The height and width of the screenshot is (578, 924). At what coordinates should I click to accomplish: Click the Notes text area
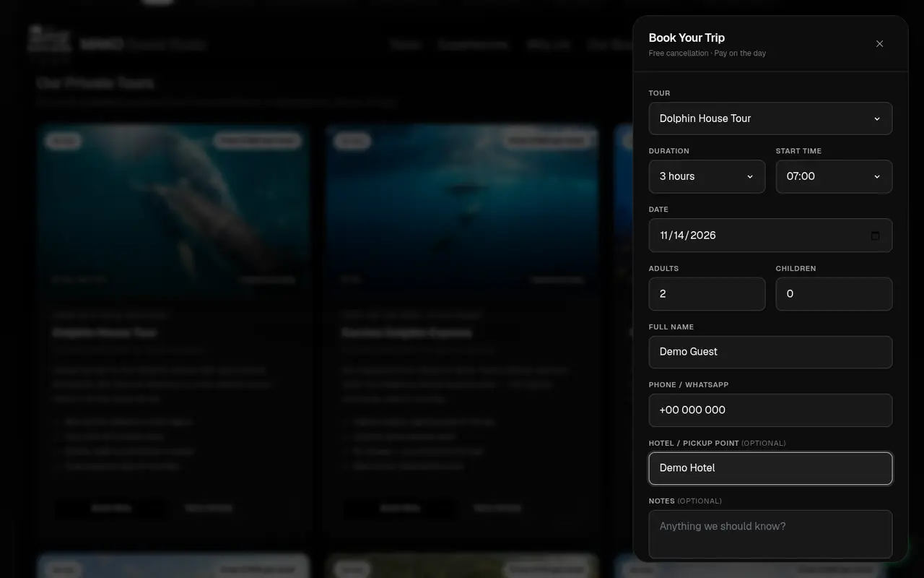pyautogui.click(x=770, y=535)
